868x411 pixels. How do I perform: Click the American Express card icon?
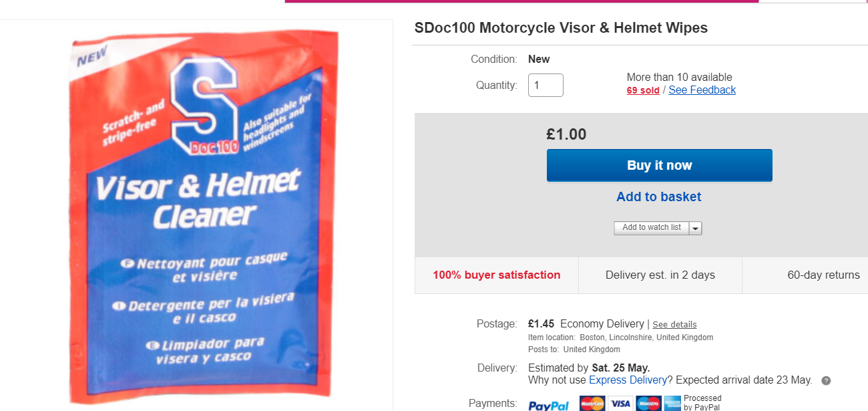tap(672, 404)
